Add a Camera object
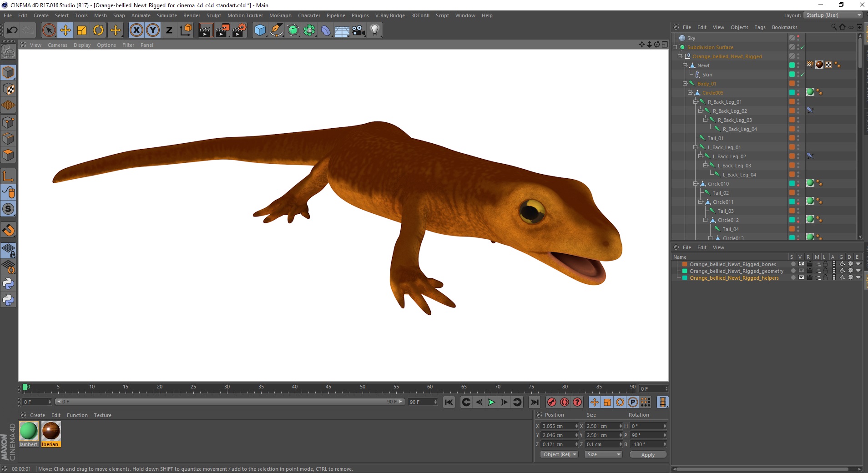868x473 pixels. point(358,30)
